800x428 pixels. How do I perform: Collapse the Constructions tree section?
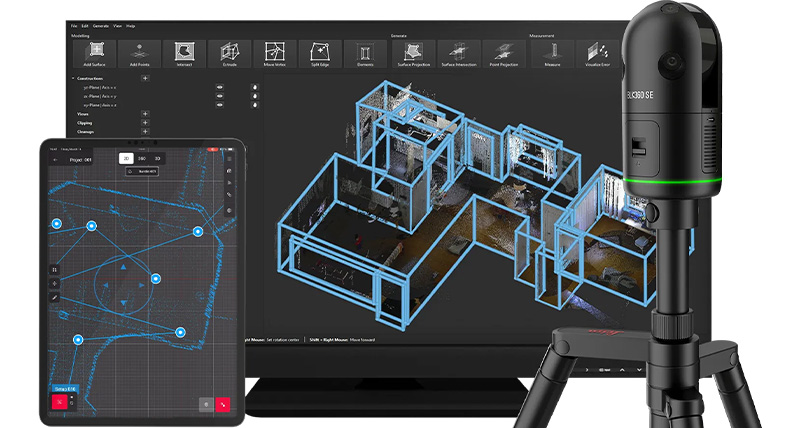[74, 78]
